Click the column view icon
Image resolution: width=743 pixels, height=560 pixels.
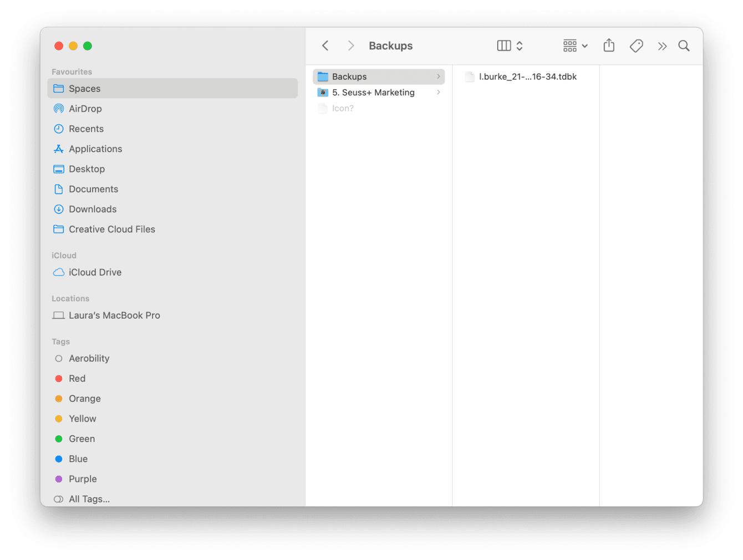503,45
